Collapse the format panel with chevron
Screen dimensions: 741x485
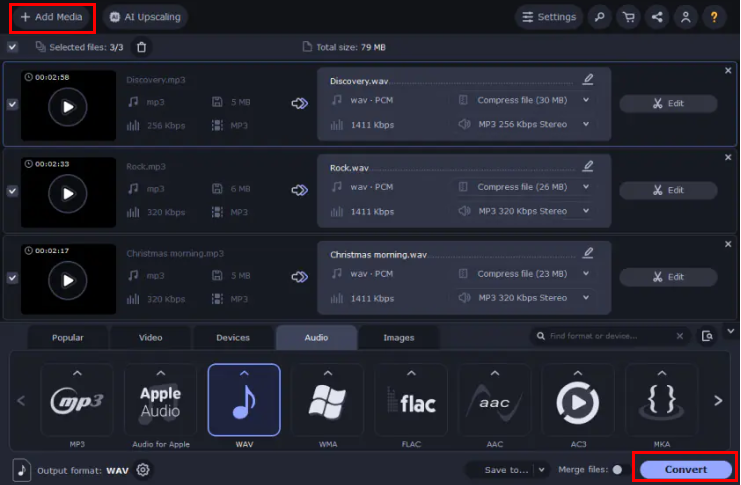[x=731, y=331]
